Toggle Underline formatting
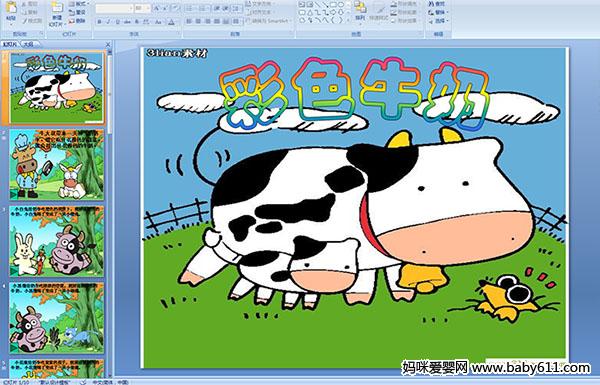Image resolution: width=600 pixels, height=385 pixels. click(x=117, y=22)
